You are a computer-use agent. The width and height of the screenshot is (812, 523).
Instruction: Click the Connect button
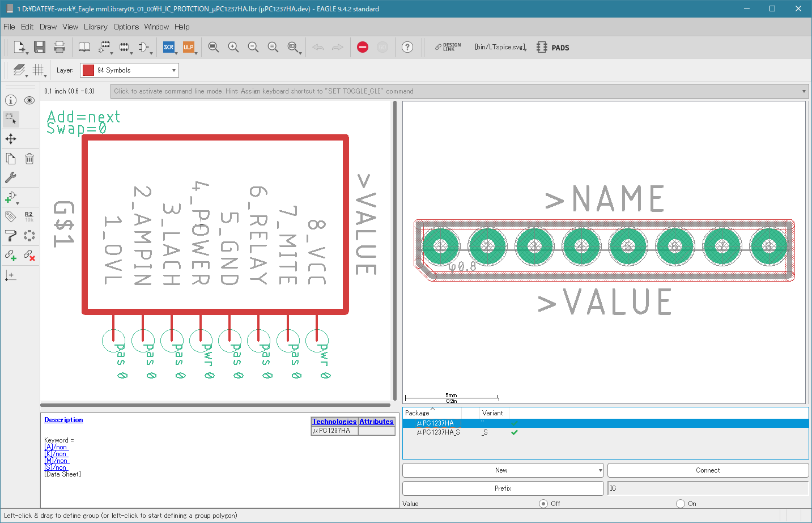pyautogui.click(x=708, y=470)
